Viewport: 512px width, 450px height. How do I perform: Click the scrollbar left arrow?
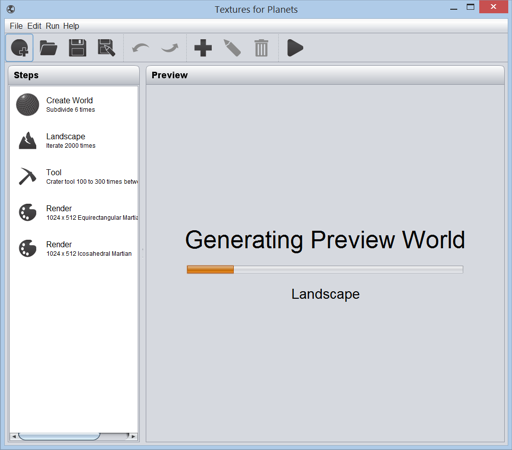[x=14, y=436]
